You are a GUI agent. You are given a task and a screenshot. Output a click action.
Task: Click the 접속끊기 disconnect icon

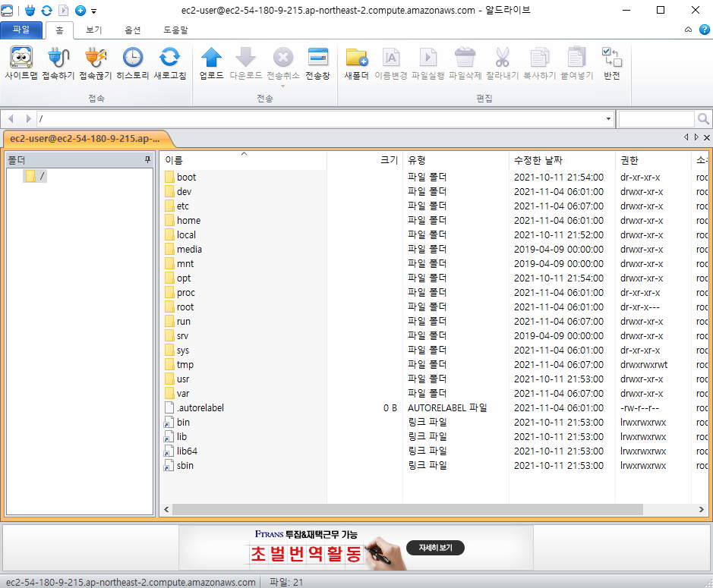tap(96, 63)
